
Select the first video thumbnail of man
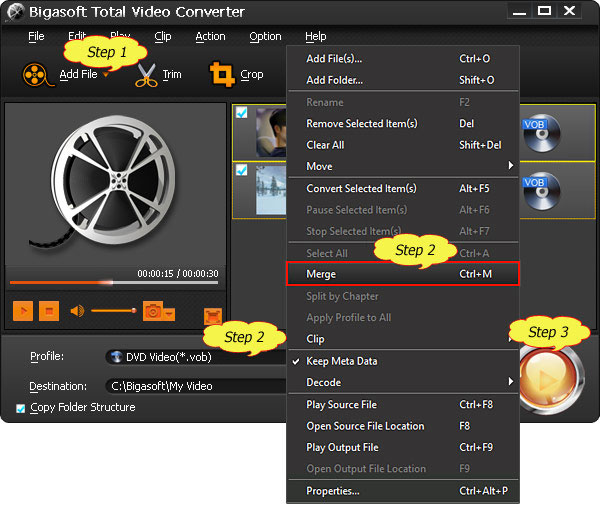click(271, 133)
